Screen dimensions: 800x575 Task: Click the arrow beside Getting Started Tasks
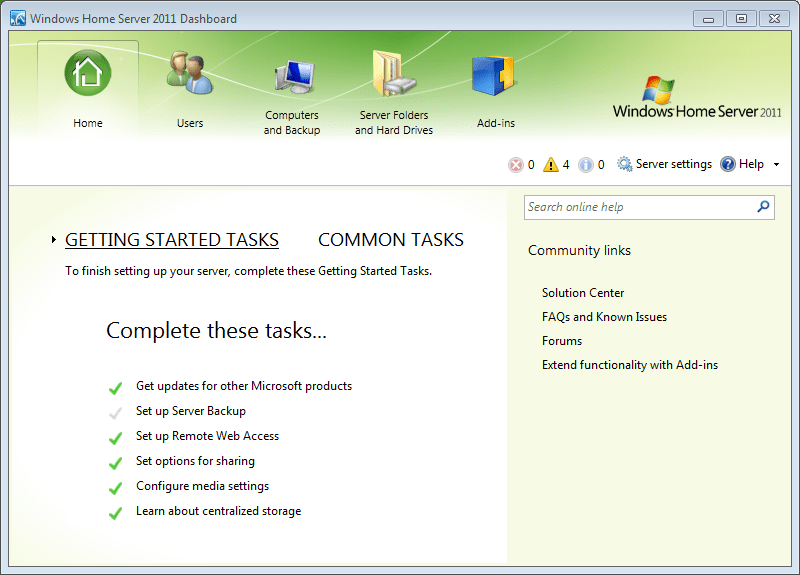click(x=54, y=239)
